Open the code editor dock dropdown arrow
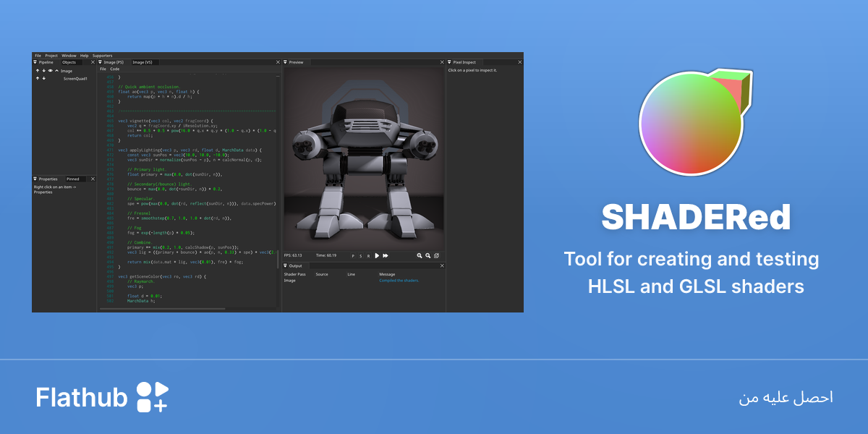868x434 pixels. (x=101, y=62)
